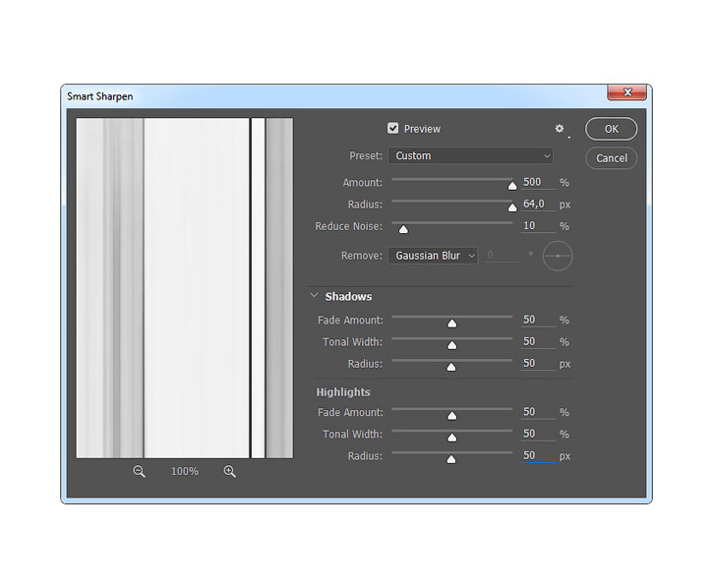Viewport: 713px width, 588px height.
Task: Click the 100% zoom level text
Action: click(x=184, y=472)
